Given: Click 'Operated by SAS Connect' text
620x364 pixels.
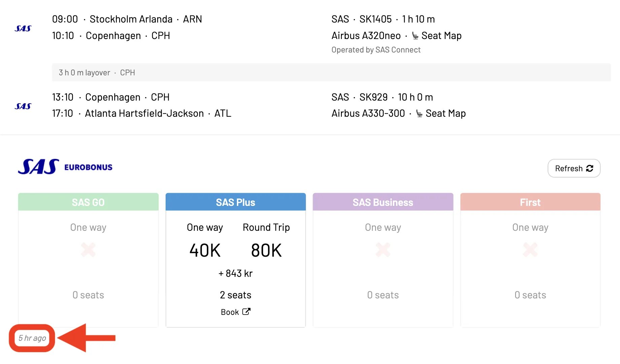Looking at the screenshot, I should (376, 50).
